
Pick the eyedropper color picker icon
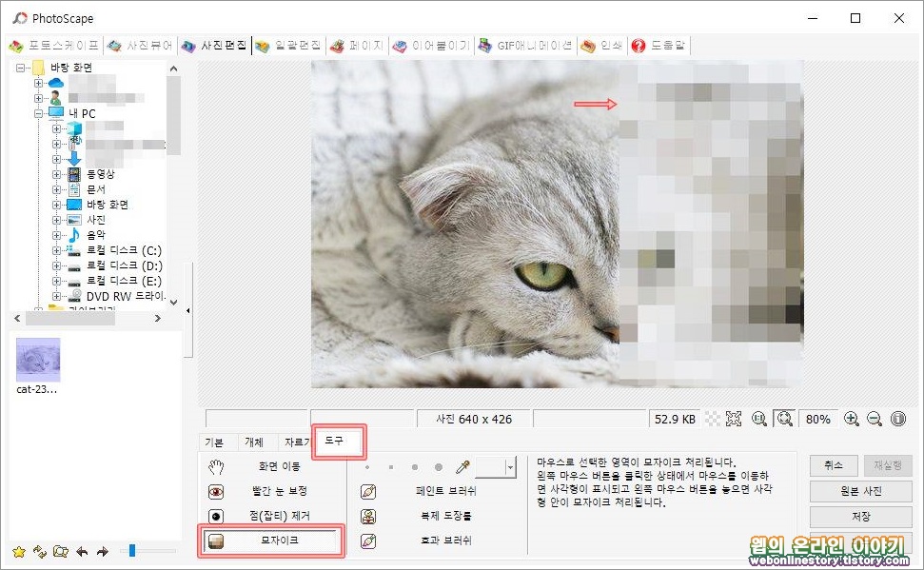[x=462, y=467]
